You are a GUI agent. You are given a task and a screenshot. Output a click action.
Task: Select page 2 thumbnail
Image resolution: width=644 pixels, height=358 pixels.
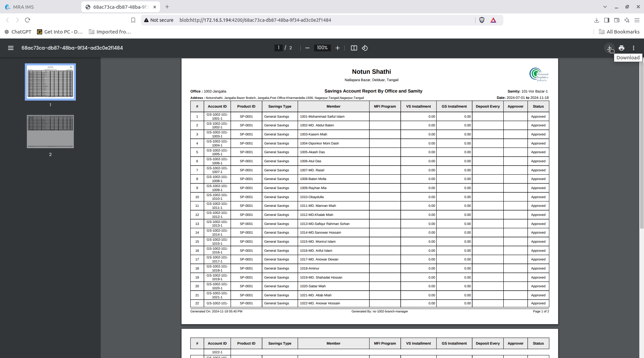(x=50, y=132)
